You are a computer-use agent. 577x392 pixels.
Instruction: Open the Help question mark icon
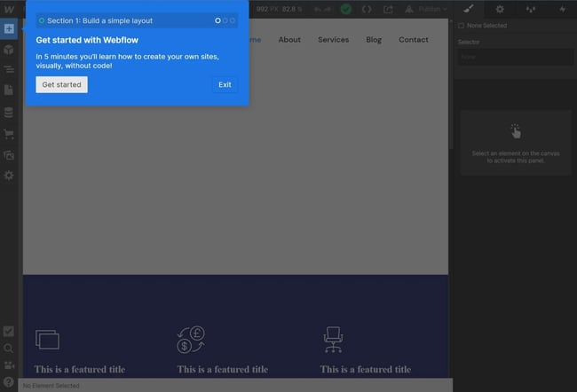tap(9, 382)
